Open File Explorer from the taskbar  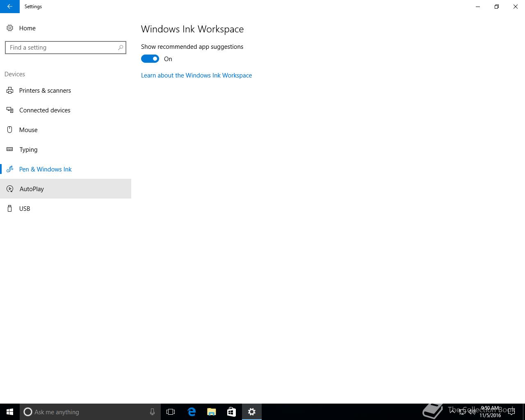coord(212,412)
